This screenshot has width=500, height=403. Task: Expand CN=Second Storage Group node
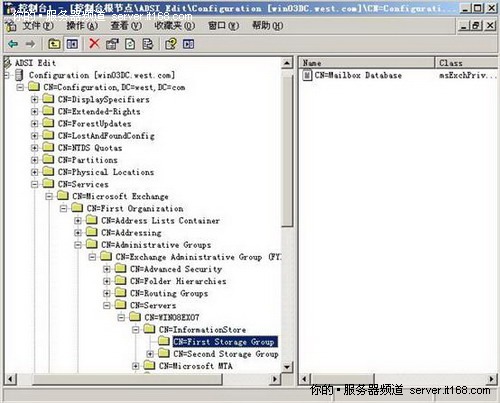coord(150,354)
